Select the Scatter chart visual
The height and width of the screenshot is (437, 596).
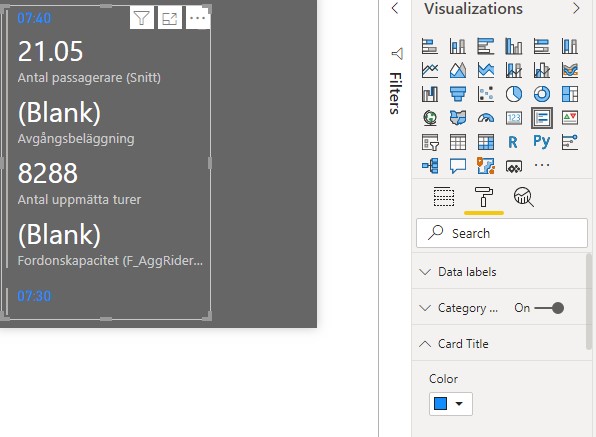coord(486,94)
